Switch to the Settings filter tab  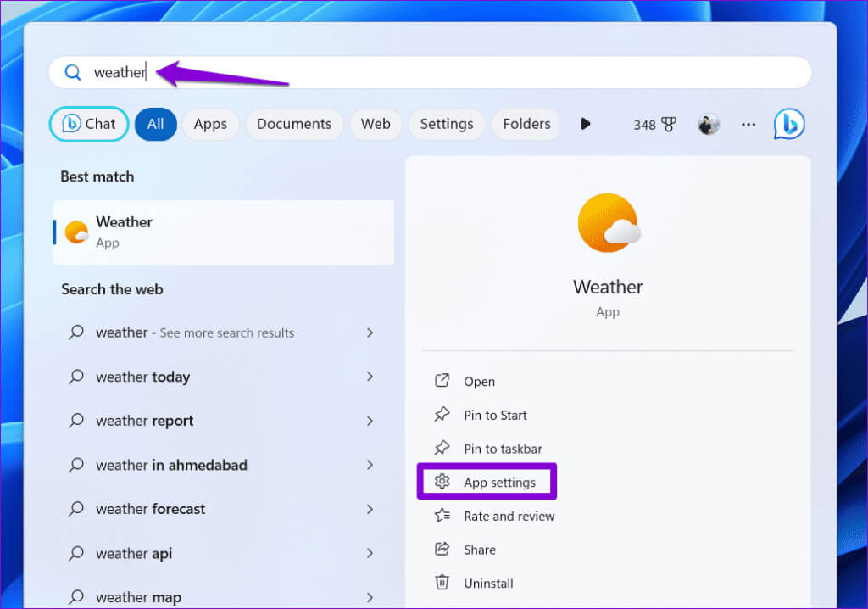(447, 124)
